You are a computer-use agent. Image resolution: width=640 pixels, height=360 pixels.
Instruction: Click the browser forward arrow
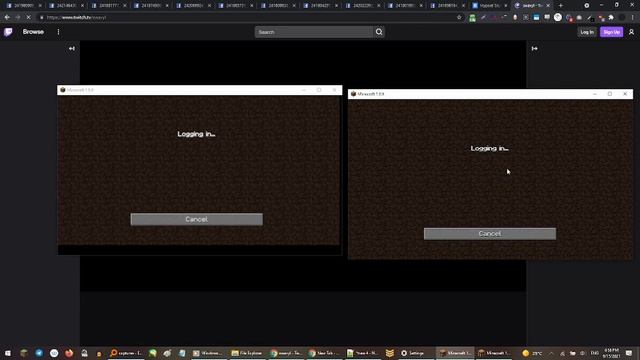coord(18,18)
